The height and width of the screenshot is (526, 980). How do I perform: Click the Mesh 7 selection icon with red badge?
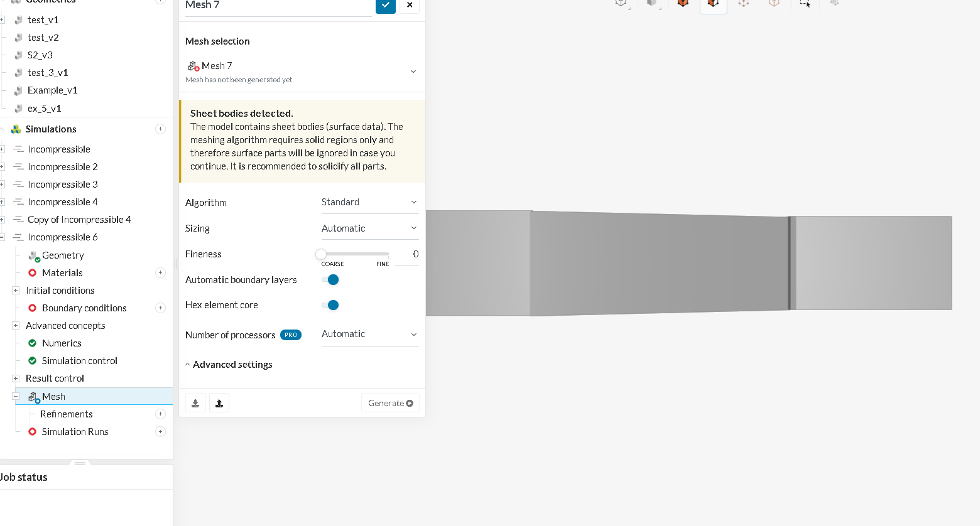point(193,66)
